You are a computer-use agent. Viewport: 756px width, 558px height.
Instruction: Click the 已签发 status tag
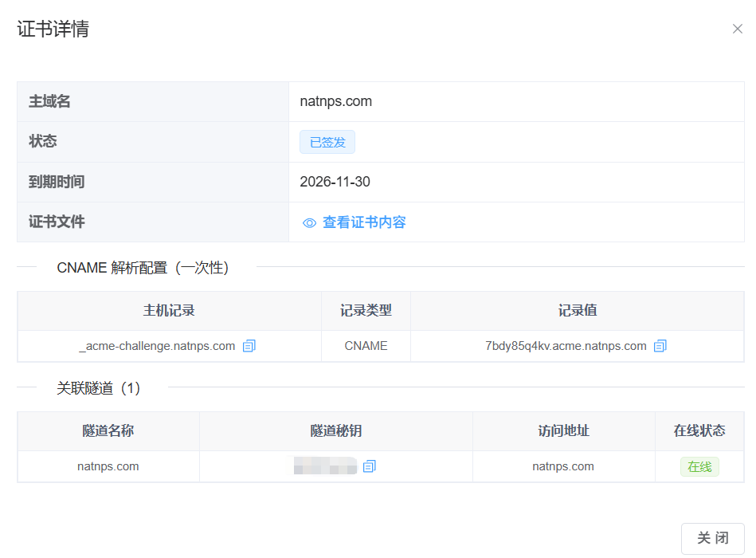(x=327, y=142)
